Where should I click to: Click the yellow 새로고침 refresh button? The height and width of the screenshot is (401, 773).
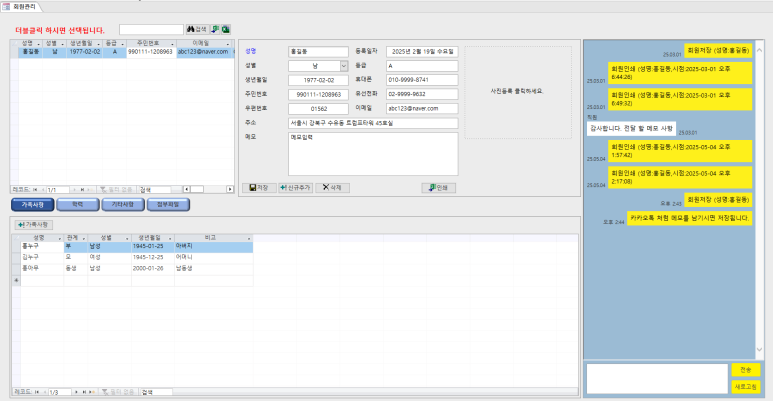click(745, 386)
